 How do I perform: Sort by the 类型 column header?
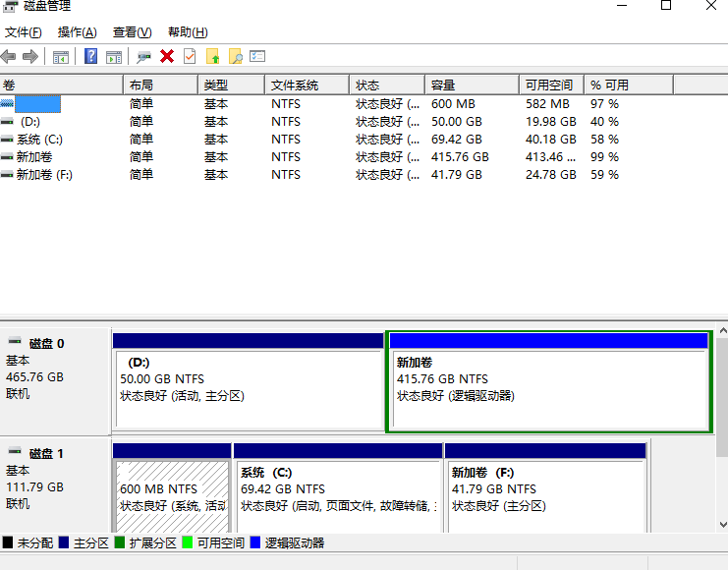[x=232, y=85]
